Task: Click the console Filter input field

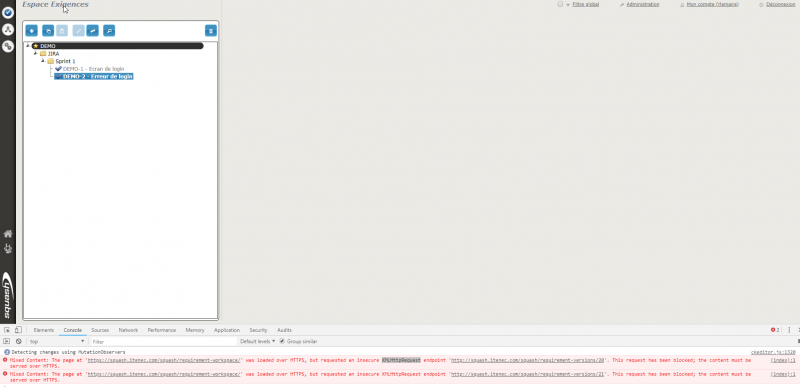Action: [x=163, y=341]
